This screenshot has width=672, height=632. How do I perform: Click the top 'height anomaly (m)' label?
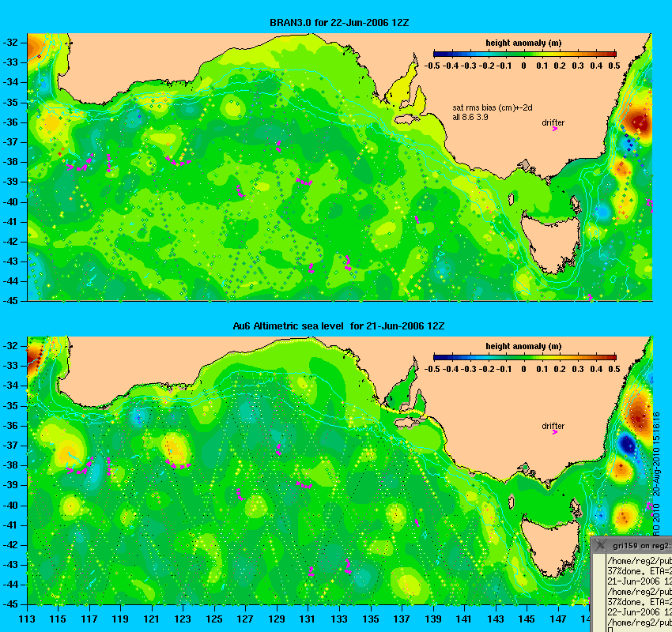click(523, 43)
